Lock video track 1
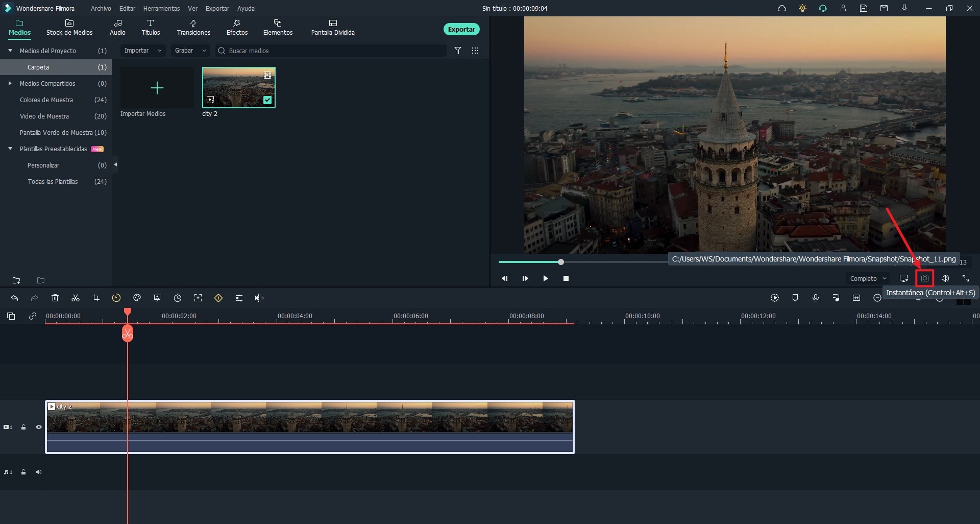 click(23, 427)
